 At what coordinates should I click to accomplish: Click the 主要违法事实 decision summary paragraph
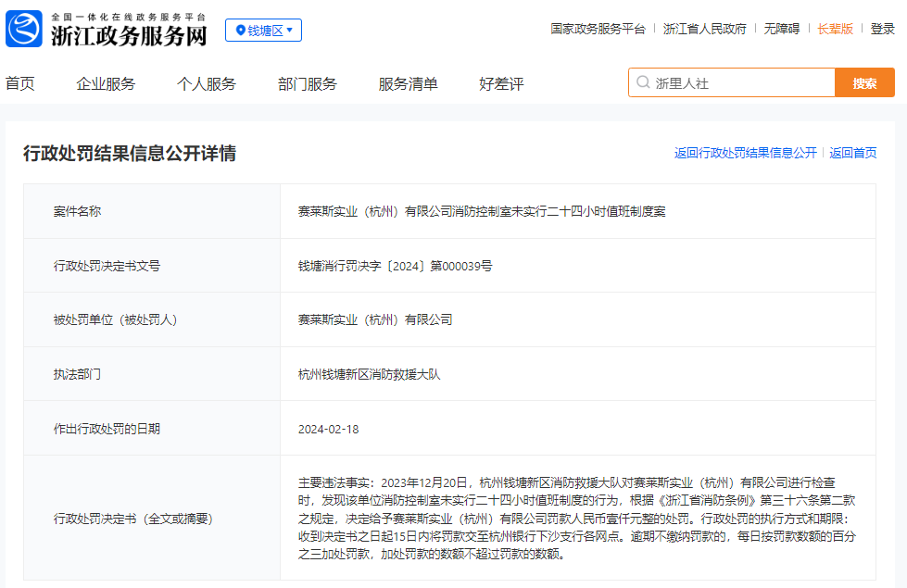[x=576, y=518]
